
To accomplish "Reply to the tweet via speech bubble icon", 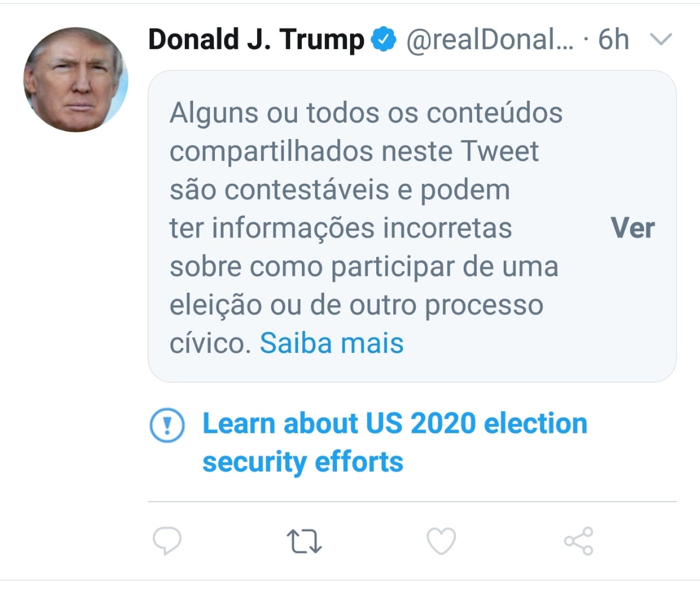I will (x=167, y=541).
